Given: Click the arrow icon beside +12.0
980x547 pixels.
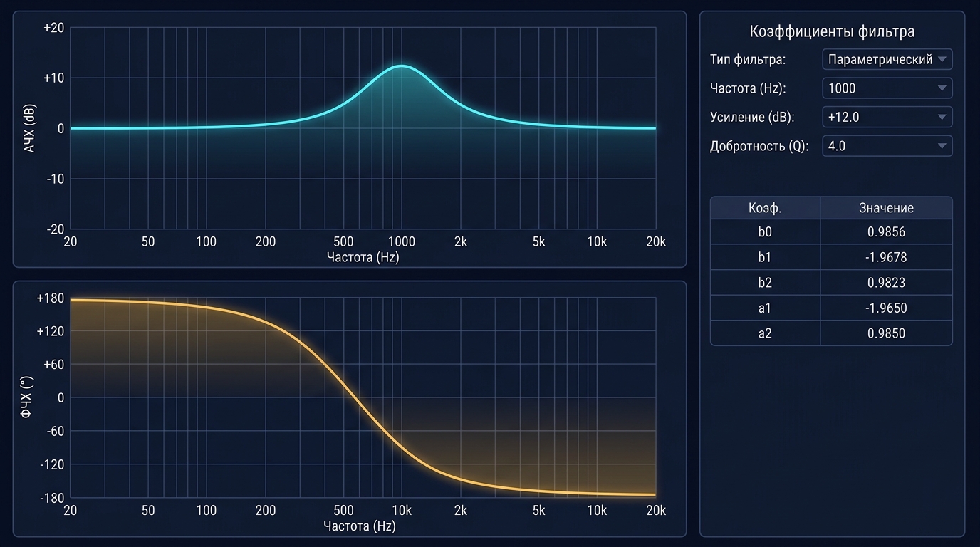Looking at the screenshot, I should pyautogui.click(x=942, y=117).
